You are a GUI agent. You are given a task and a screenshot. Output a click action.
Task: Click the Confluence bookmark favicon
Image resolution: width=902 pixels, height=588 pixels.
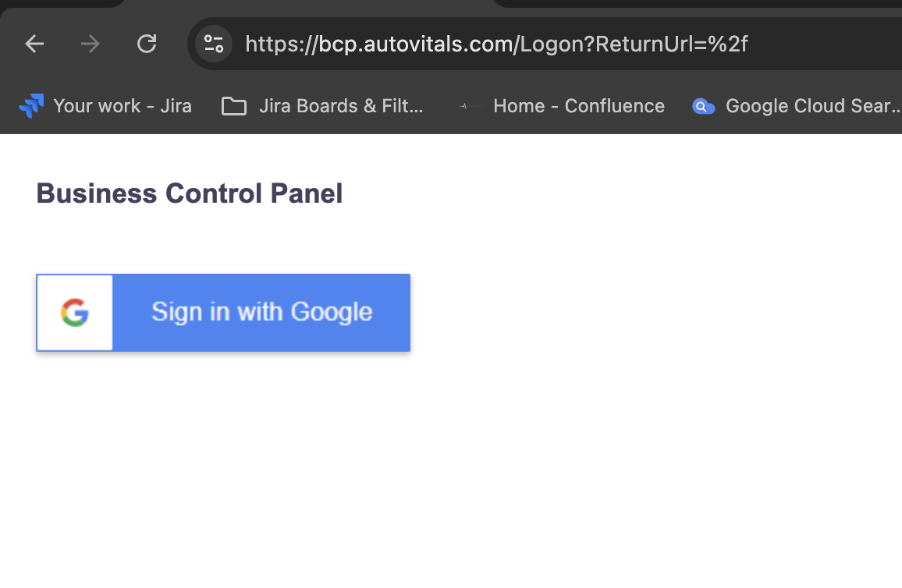(469, 106)
